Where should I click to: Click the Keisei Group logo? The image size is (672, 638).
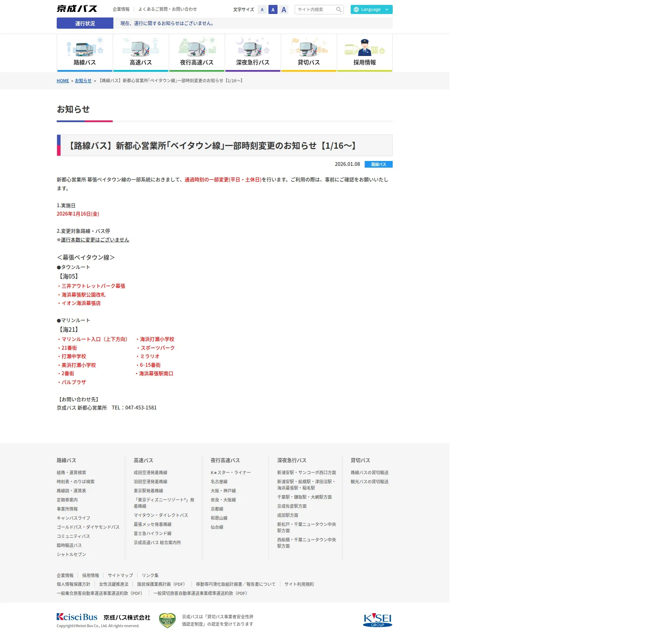coord(377,620)
